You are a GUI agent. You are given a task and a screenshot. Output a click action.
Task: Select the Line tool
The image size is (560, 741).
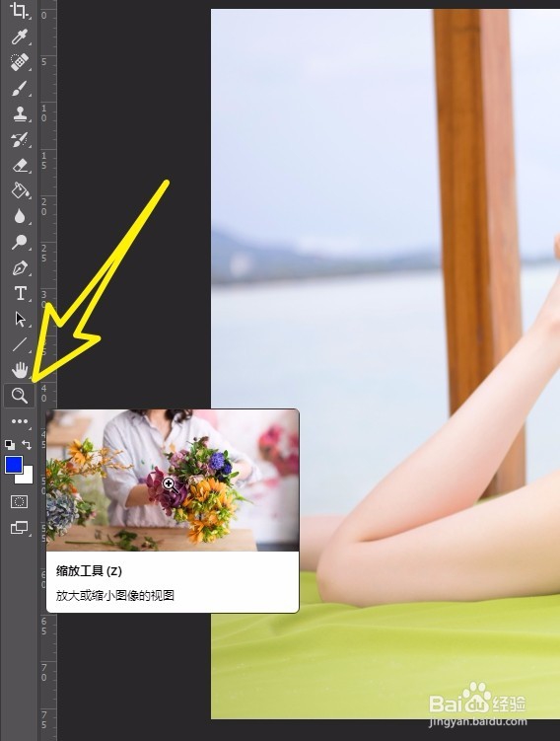20,344
